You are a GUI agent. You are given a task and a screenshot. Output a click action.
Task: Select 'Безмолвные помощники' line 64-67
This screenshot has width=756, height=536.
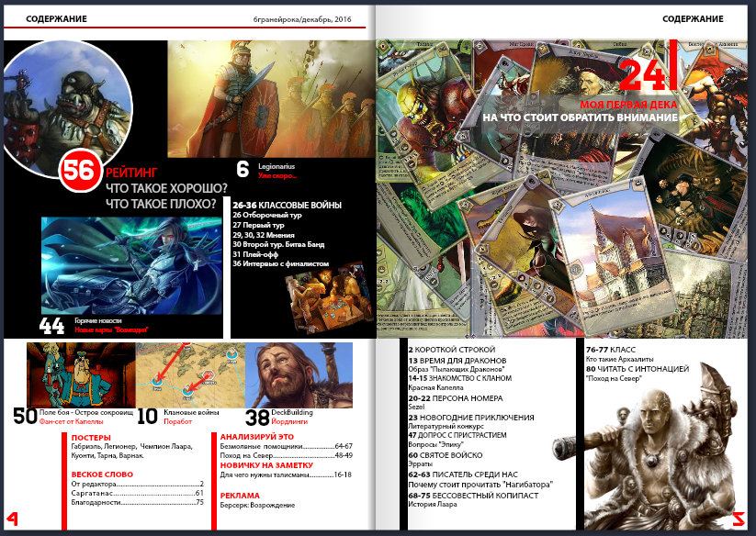coord(287,446)
